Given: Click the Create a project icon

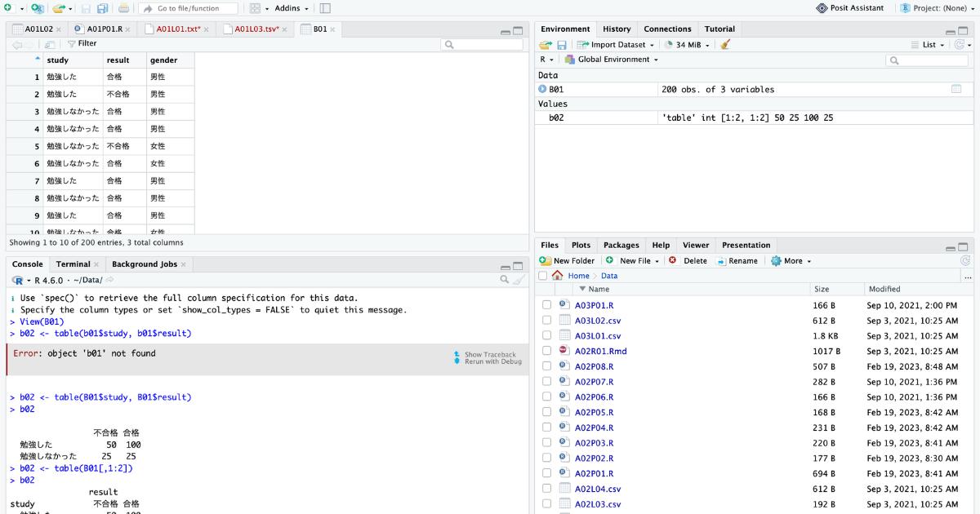Looking at the screenshot, I should pos(37,8).
